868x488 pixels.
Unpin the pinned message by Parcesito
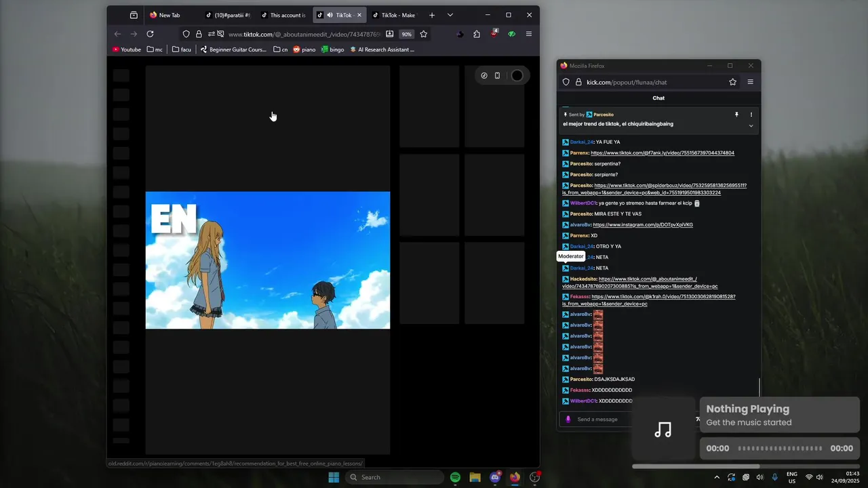coord(736,115)
